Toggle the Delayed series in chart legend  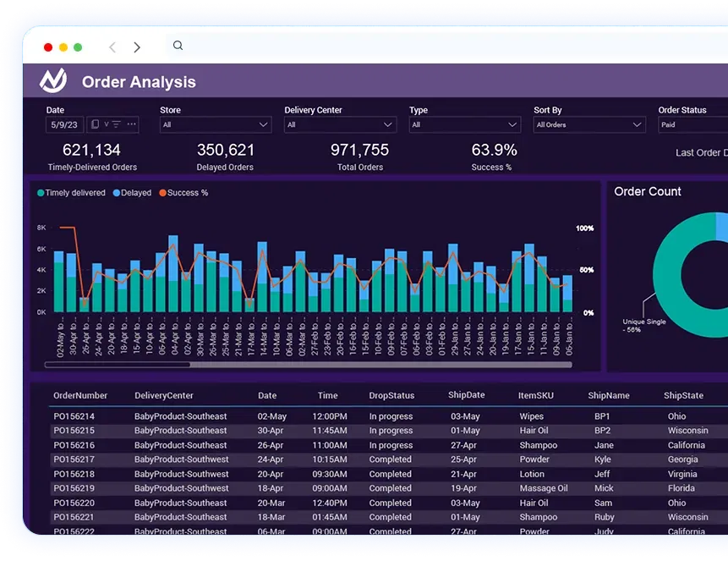[x=132, y=193]
